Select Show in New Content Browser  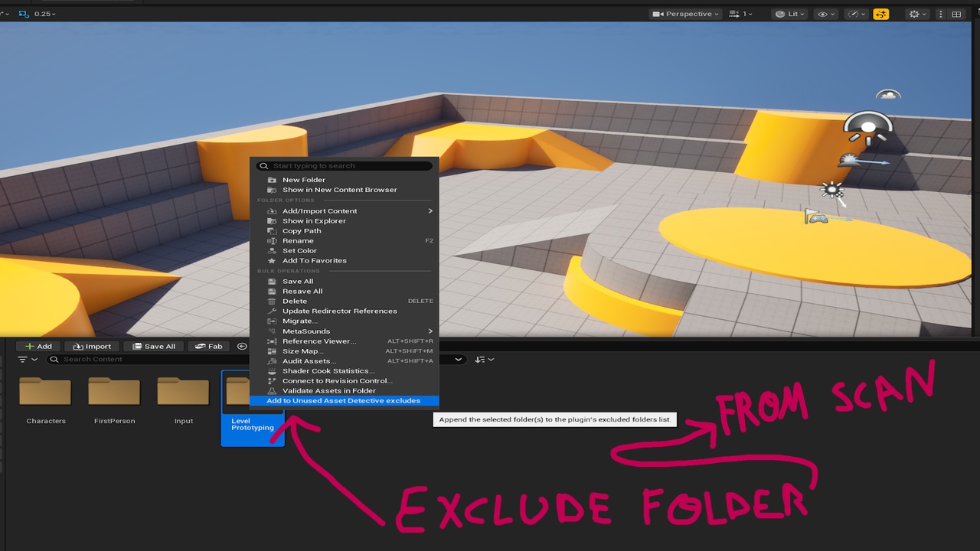coord(345,190)
